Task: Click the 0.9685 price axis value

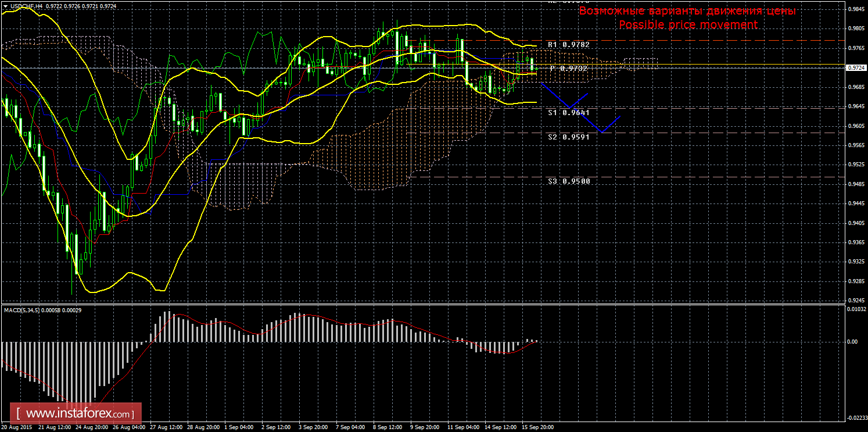Action: (x=855, y=87)
